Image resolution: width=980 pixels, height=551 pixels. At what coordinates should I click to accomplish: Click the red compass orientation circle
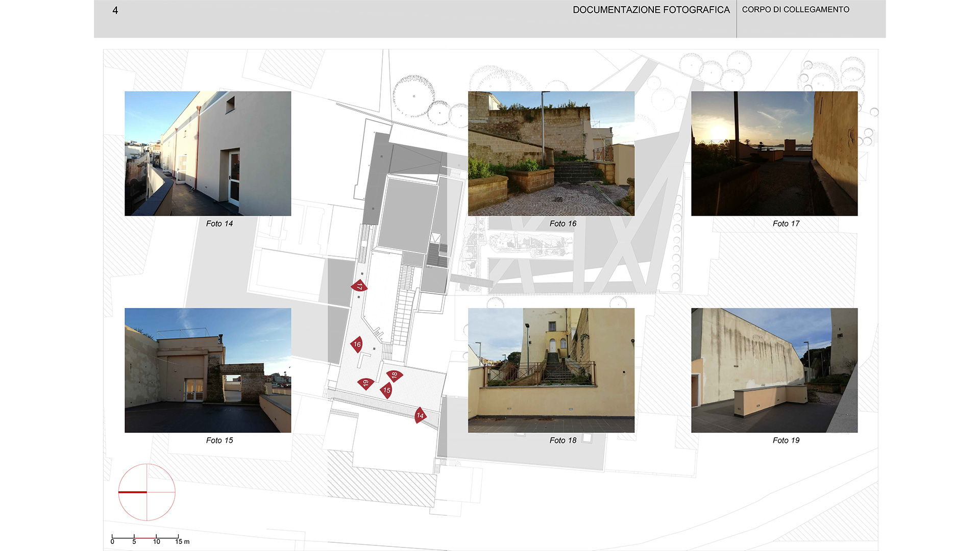coord(147,492)
